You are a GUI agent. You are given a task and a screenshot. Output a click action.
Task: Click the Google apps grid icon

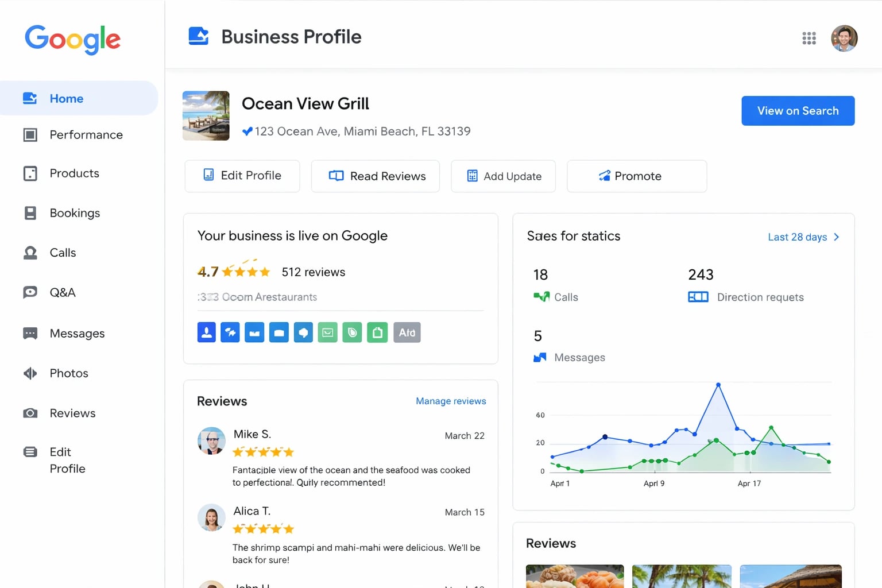(809, 38)
